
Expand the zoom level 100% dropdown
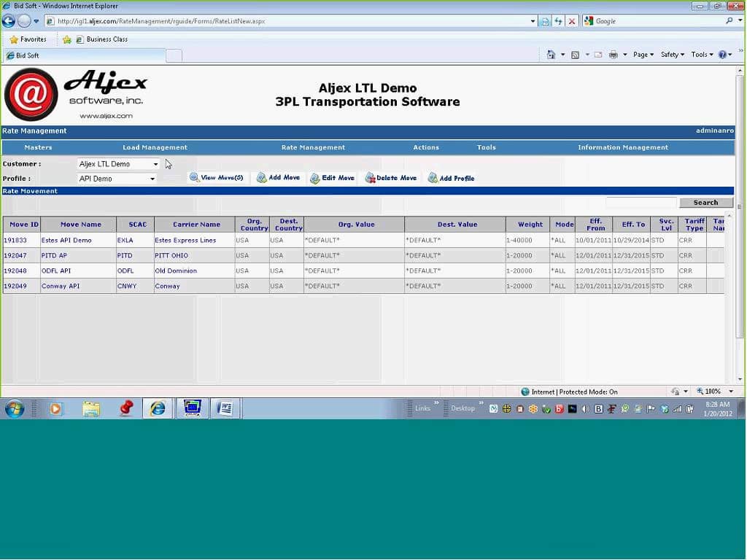point(731,392)
